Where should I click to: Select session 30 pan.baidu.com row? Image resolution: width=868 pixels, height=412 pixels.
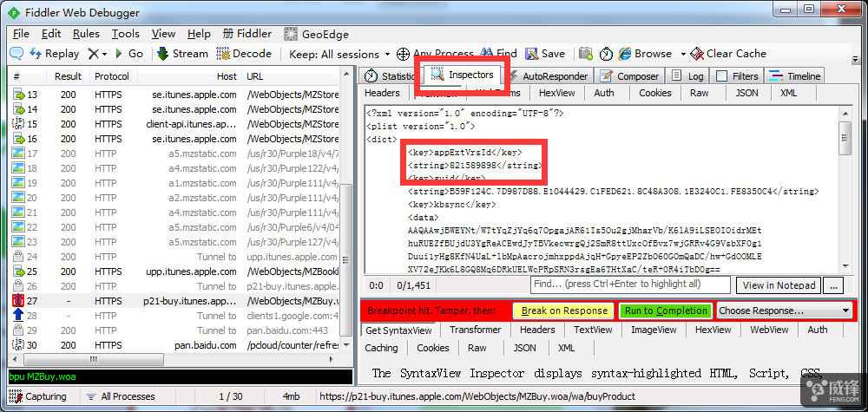point(175,345)
